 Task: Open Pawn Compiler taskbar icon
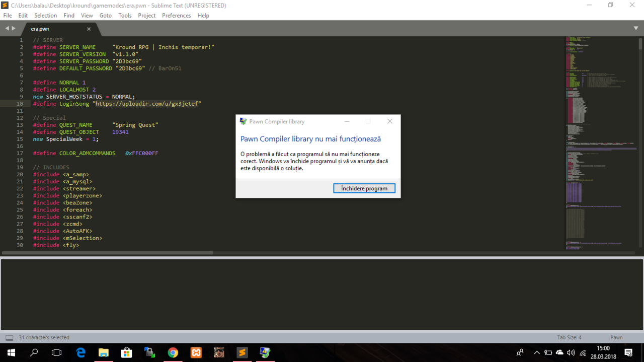265,353
